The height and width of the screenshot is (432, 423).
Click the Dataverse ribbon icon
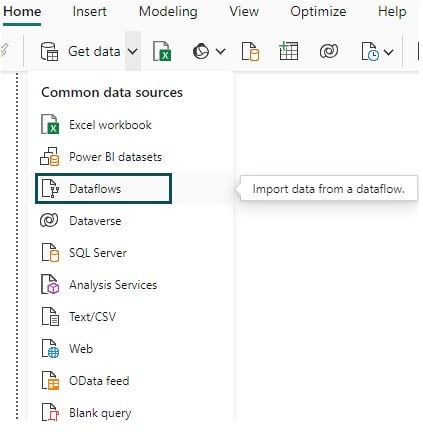(329, 51)
